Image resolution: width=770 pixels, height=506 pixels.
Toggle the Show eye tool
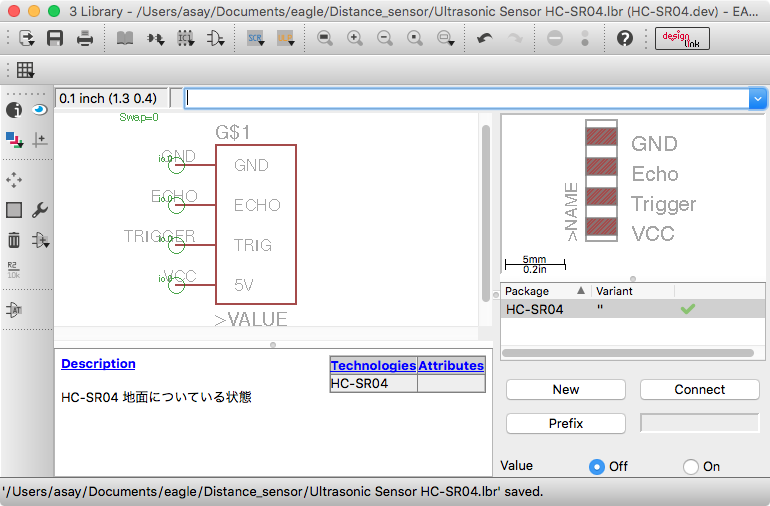point(39,110)
